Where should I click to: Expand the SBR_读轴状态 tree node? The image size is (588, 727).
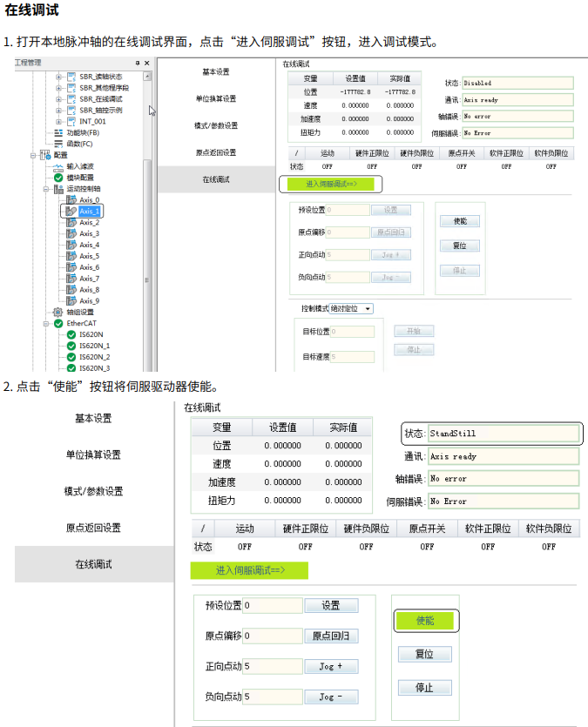(x=59, y=77)
